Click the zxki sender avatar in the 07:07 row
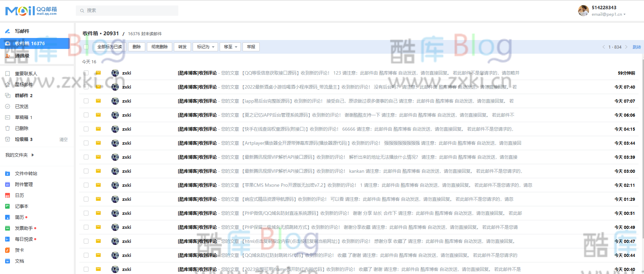This screenshot has height=274, width=644. coord(115,101)
